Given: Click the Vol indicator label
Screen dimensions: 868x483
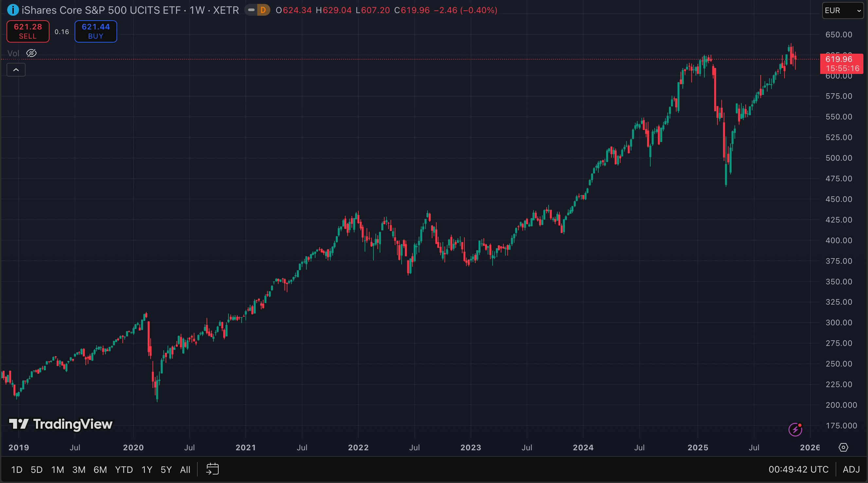Looking at the screenshot, I should (x=13, y=53).
